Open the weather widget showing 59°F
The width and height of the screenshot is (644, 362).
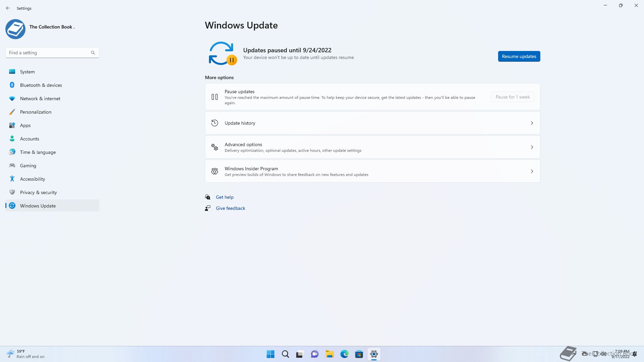pos(25,354)
